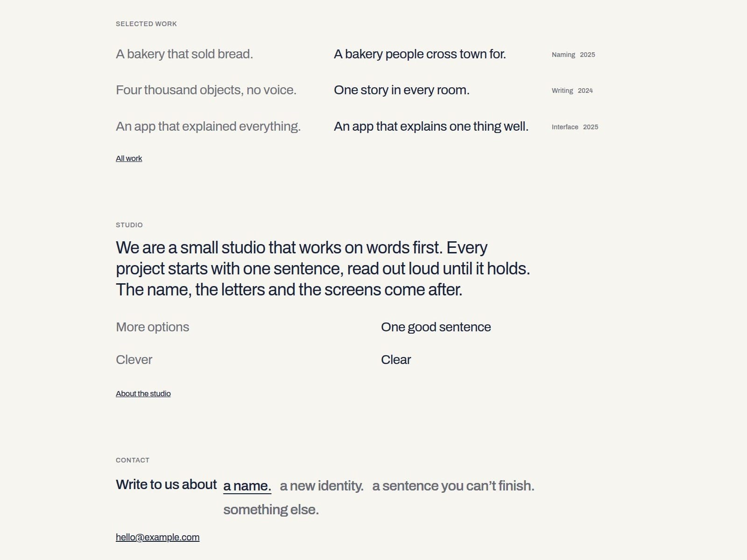Click the "More options" phrase
747x560 pixels.
click(153, 327)
